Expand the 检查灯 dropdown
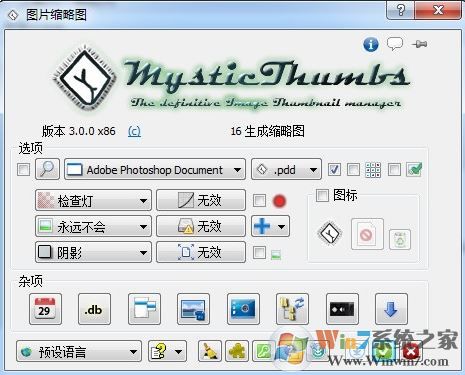465x375 pixels. click(x=93, y=200)
